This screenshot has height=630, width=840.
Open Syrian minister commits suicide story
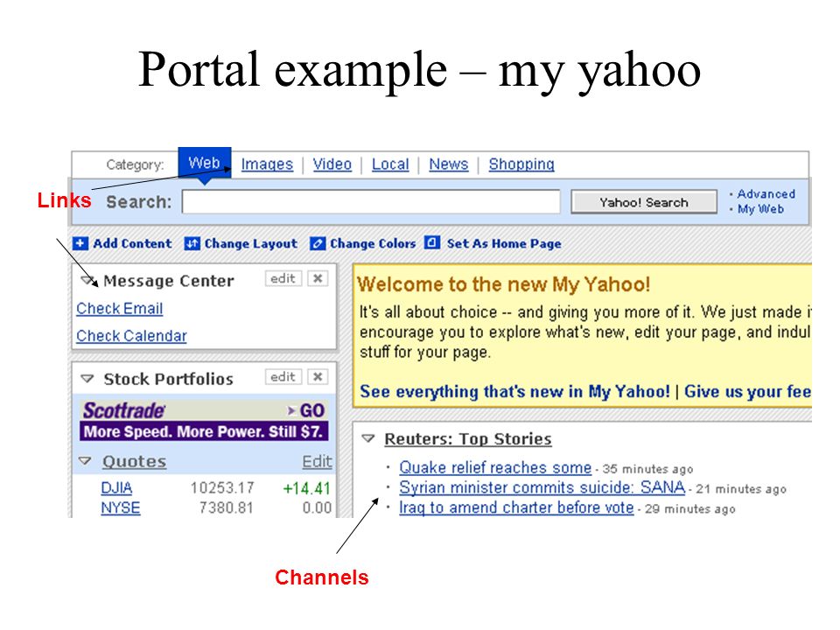click(542, 487)
